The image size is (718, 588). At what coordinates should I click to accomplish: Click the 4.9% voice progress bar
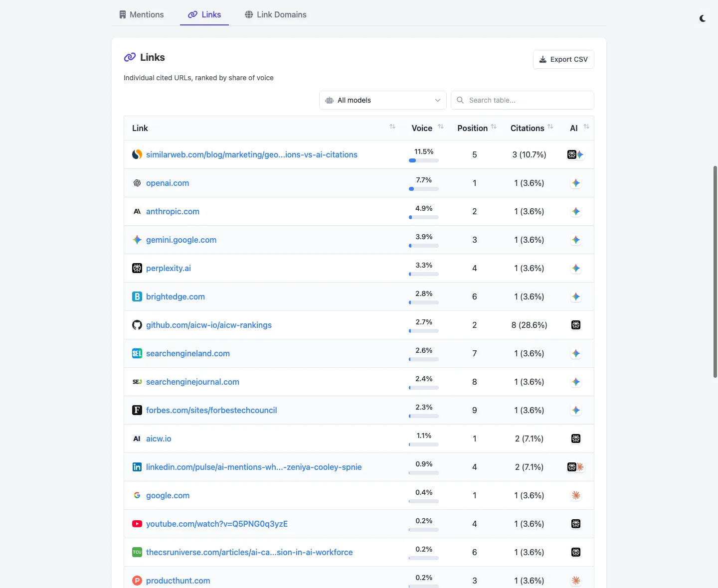click(424, 217)
